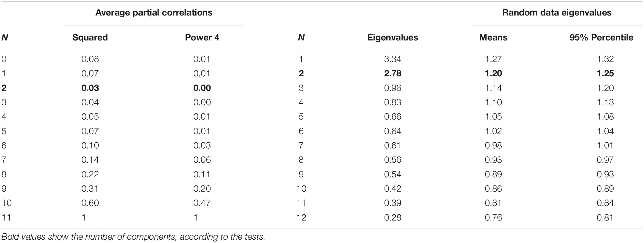Click the 95% Percentile column header
The height and width of the screenshot is (243, 644).
point(601,37)
